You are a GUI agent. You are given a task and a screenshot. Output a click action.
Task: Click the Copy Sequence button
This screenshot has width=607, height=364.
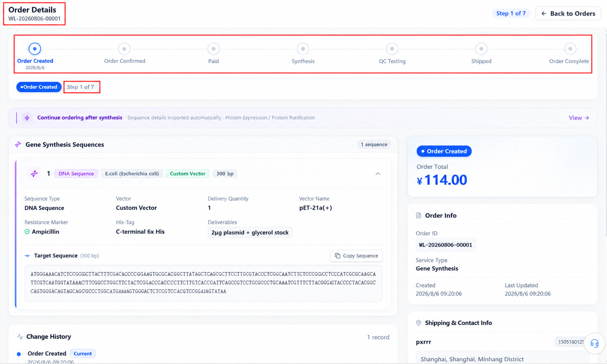click(357, 256)
